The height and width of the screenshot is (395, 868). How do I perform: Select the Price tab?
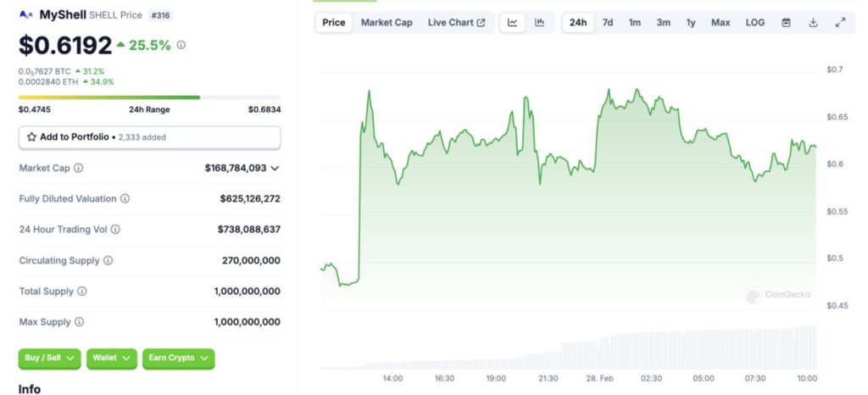(334, 23)
